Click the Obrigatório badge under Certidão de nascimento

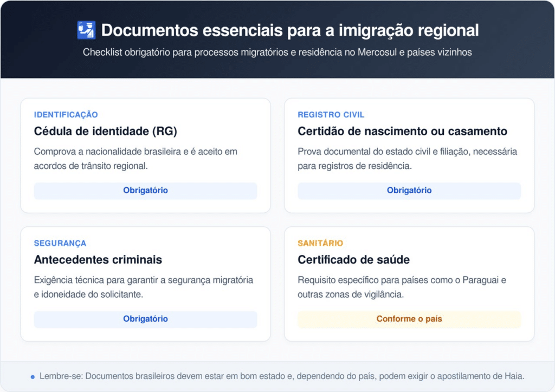[409, 191]
